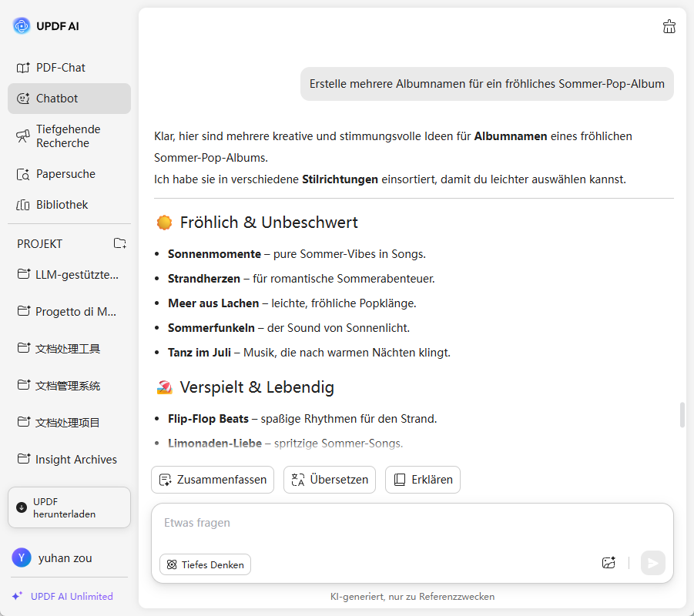Image resolution: width=694 pixels, height=616 pixels.
Task: Switch to Tiefgehende Recherche
Action: 69,136
